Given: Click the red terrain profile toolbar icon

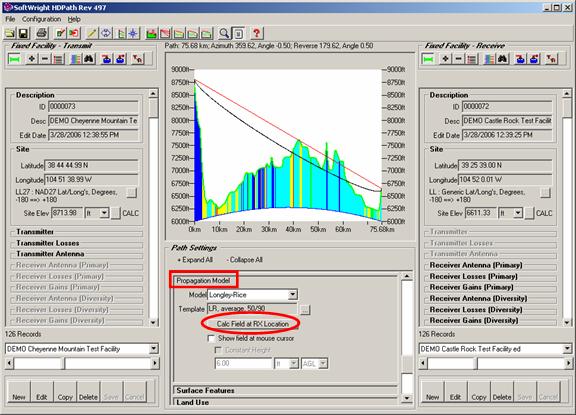Looking at the screenshot, I should (165, 34).
